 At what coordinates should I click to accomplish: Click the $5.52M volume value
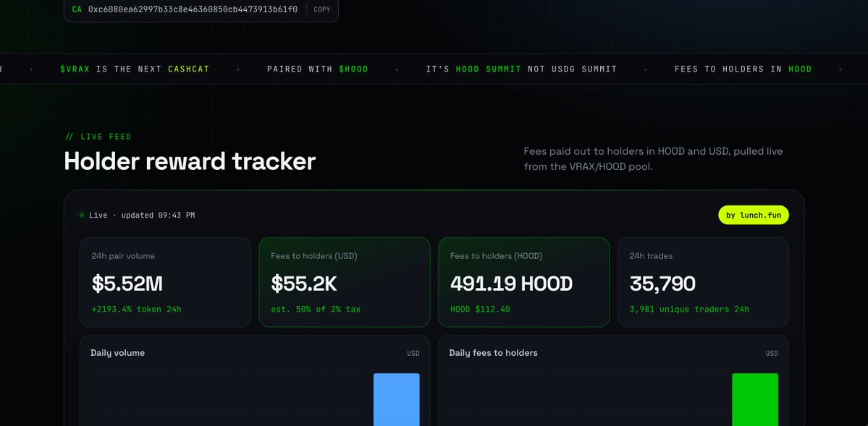click(x=127, y=284)
